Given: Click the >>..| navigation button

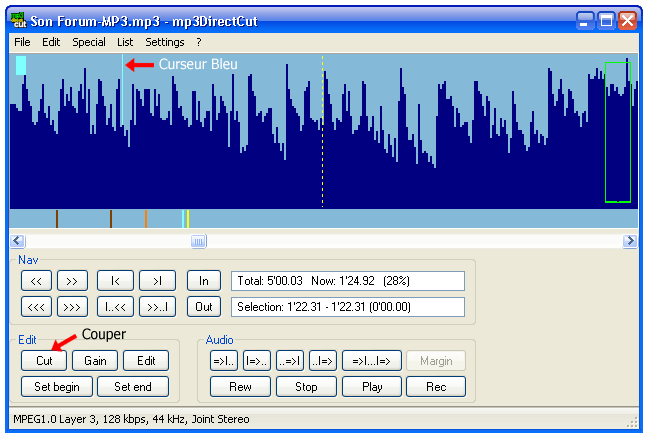Looking at the screenshot, I should [157, 307].
